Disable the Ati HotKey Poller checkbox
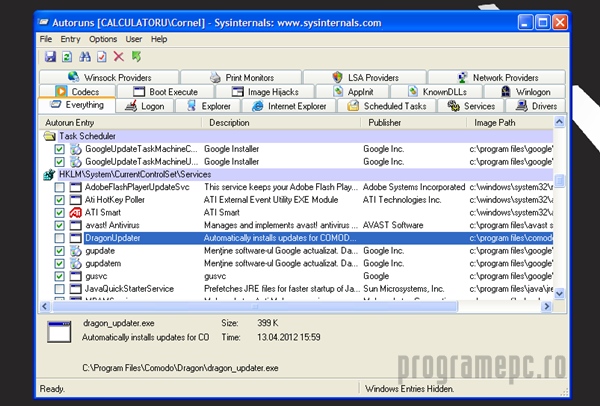 pyautogui.click(x=59, y=200)
